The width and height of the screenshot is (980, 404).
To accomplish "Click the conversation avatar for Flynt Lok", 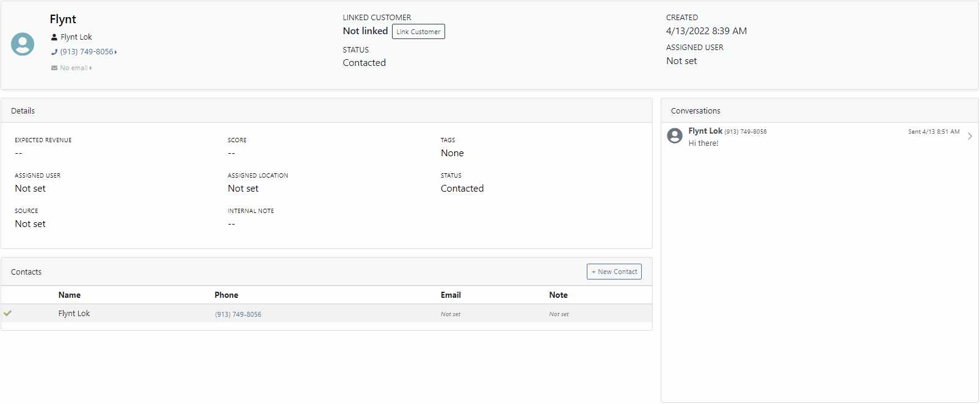I will 675,135.
